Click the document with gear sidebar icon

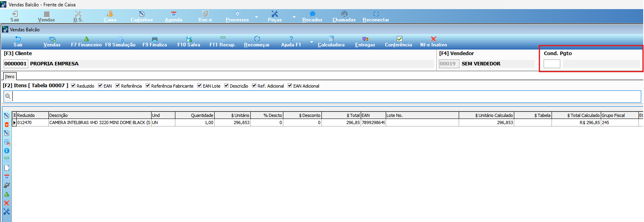[x=6, y=168]
